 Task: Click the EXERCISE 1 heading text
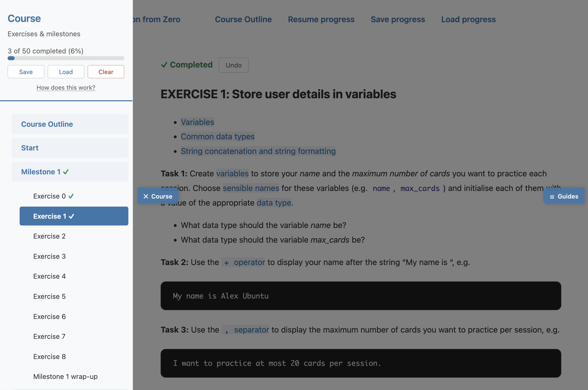pos(278,94)
